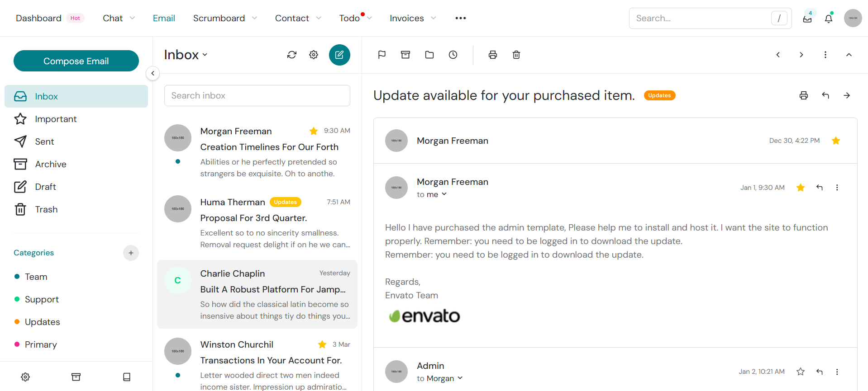This screenshot has width=868, height=391.
Task: Open Charlie Chaplin email in list
Action: pyautogui.click(x=257, y=294)
